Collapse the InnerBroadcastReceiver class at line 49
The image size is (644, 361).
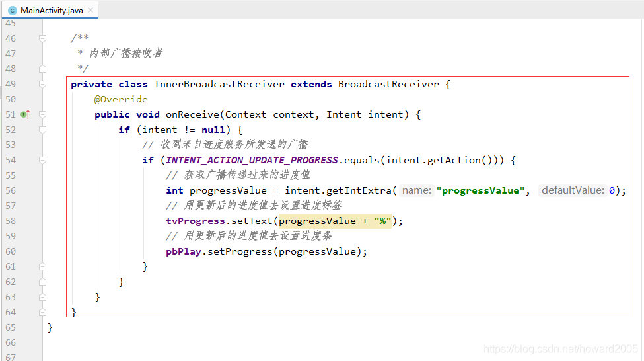point(42,84)
